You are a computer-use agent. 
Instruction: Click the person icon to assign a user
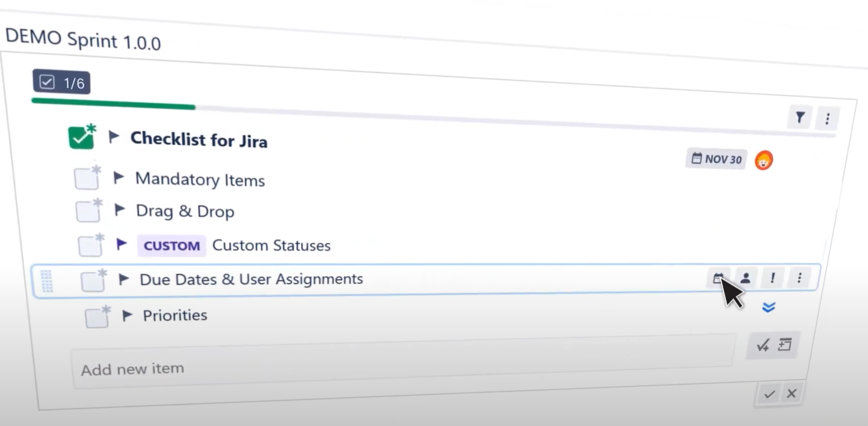point(745,277)
